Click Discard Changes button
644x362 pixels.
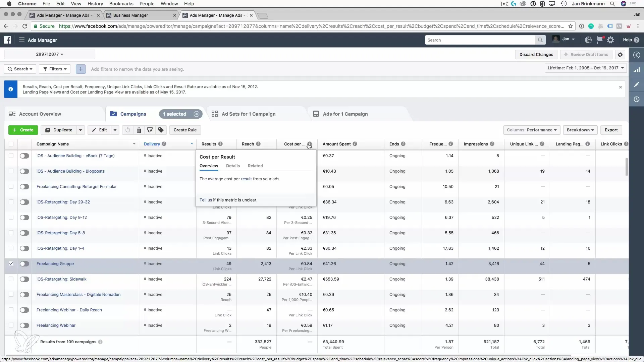536,55
